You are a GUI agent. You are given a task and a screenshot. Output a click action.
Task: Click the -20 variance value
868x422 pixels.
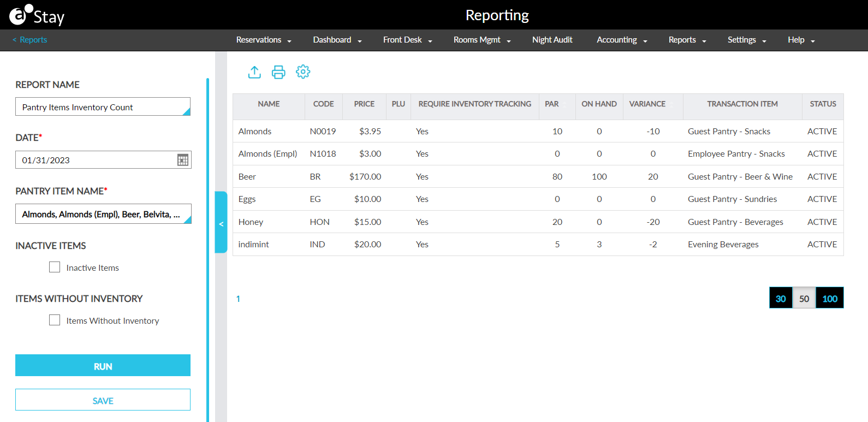click(653, 222)
